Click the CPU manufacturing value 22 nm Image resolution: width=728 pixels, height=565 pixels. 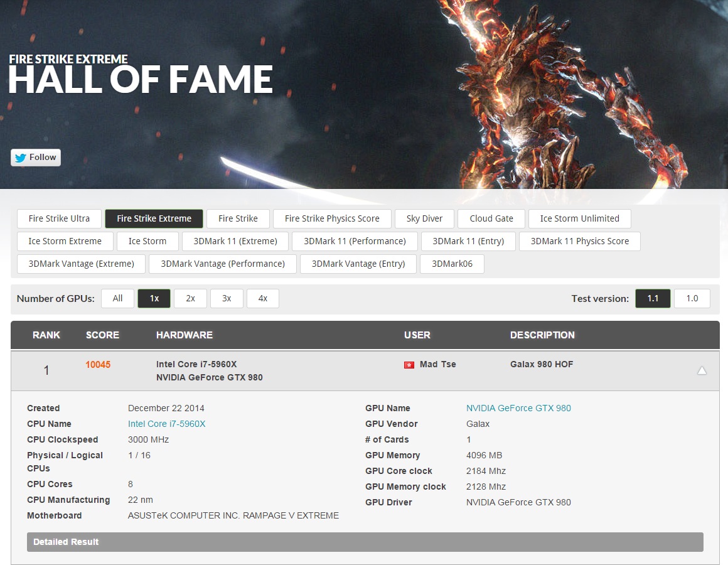(141, 500)
